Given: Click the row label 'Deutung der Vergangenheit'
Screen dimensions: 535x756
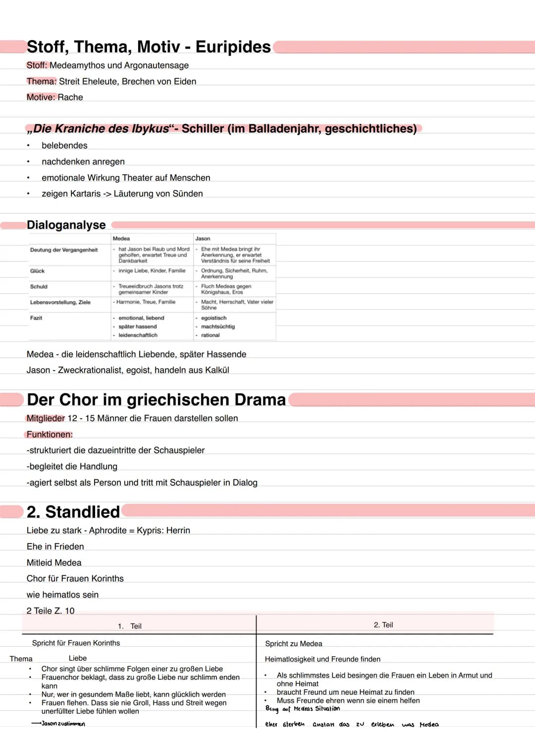Looking at the screenshot, I should 64,250.
